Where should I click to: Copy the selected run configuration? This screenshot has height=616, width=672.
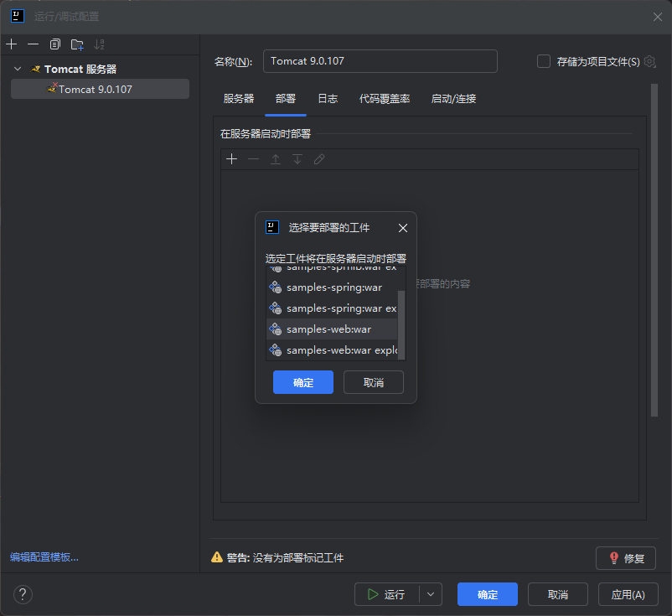coord(54,44)
